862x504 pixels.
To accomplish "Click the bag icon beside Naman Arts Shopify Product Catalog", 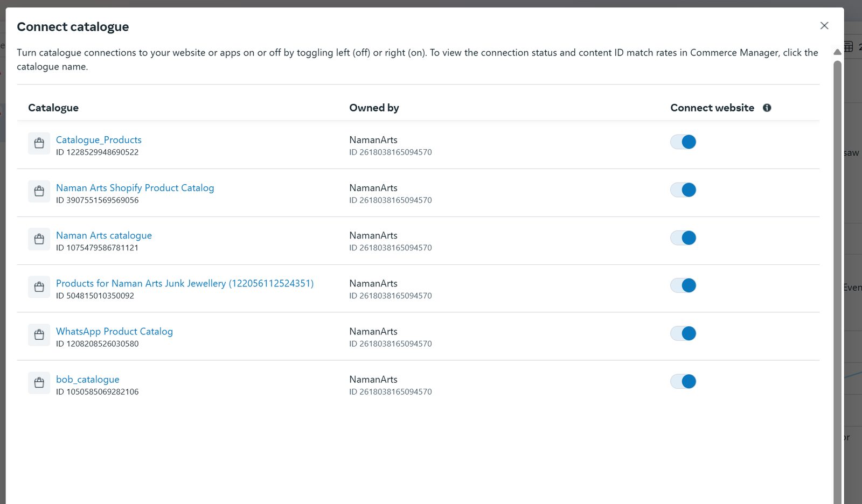I will click(39, 191).
